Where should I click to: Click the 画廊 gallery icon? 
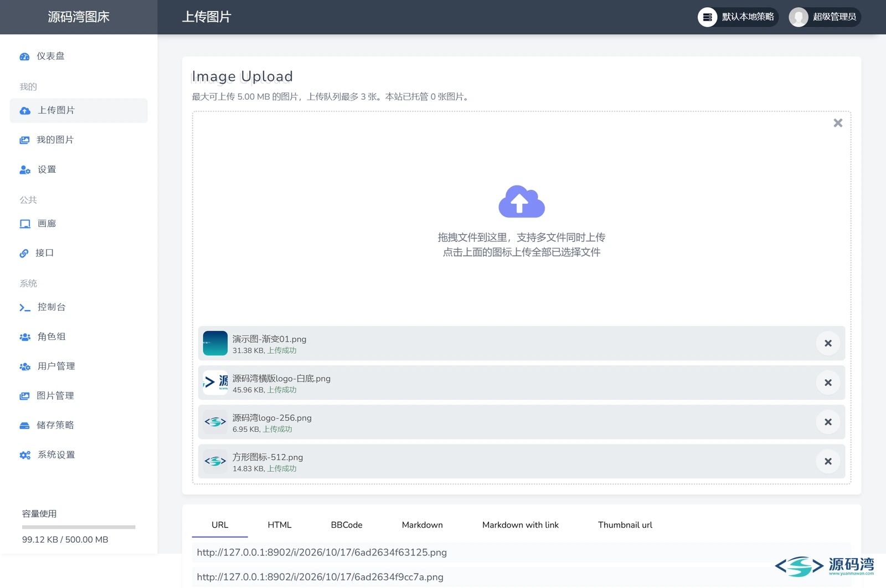(x=25, y=224)
